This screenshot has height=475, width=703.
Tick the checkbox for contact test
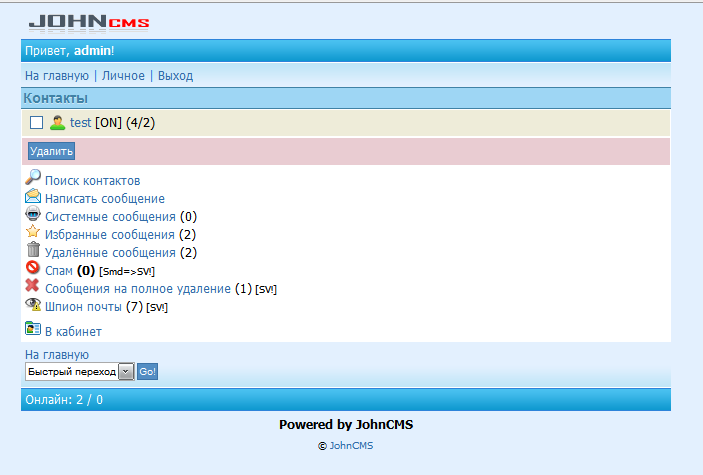pos(36,122)
